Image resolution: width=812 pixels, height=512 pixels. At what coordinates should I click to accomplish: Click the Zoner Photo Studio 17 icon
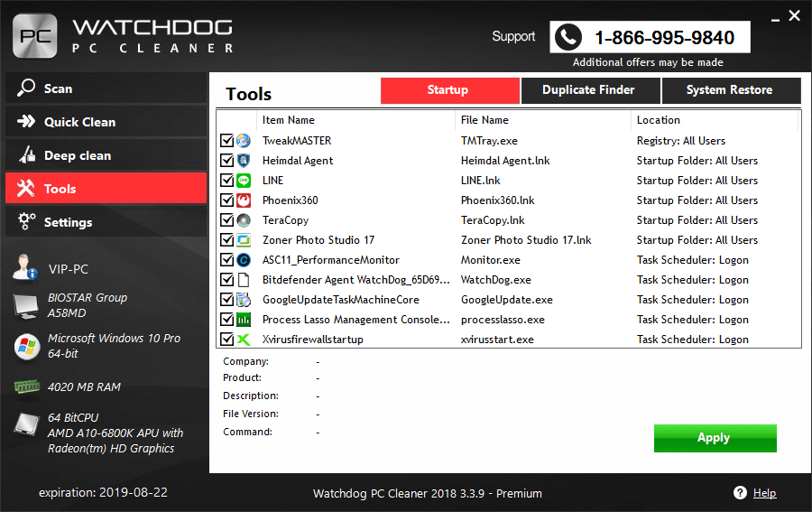point(244,240)
